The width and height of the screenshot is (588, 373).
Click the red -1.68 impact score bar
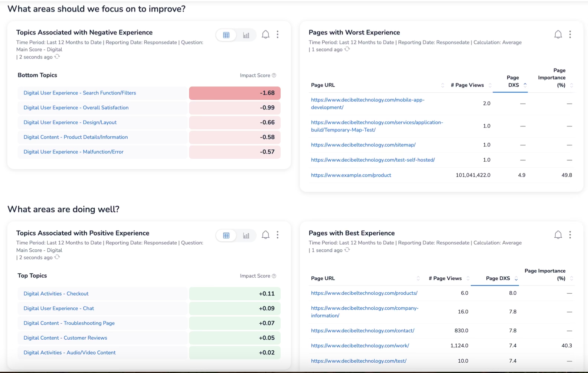(235, 93)
